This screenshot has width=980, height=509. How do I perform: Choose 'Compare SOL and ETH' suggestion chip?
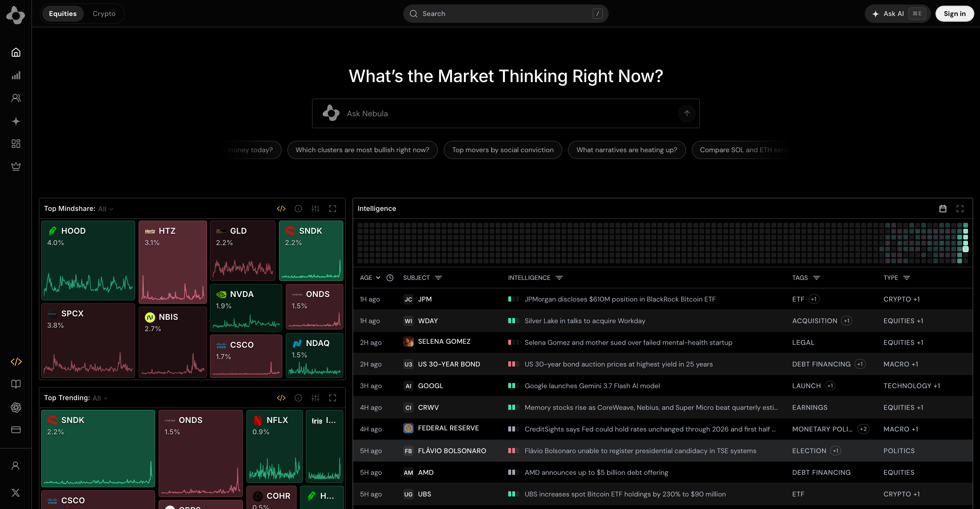click(741, 150)
